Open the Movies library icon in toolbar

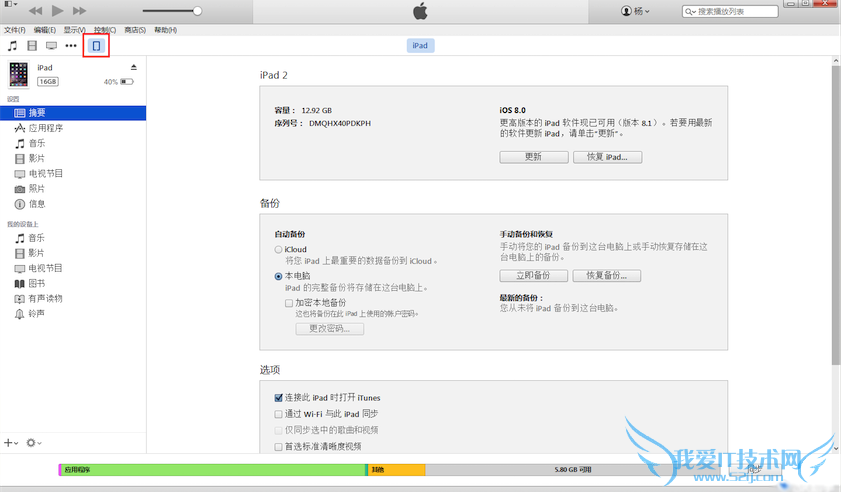pyautogui.click(x=32, y=46)
